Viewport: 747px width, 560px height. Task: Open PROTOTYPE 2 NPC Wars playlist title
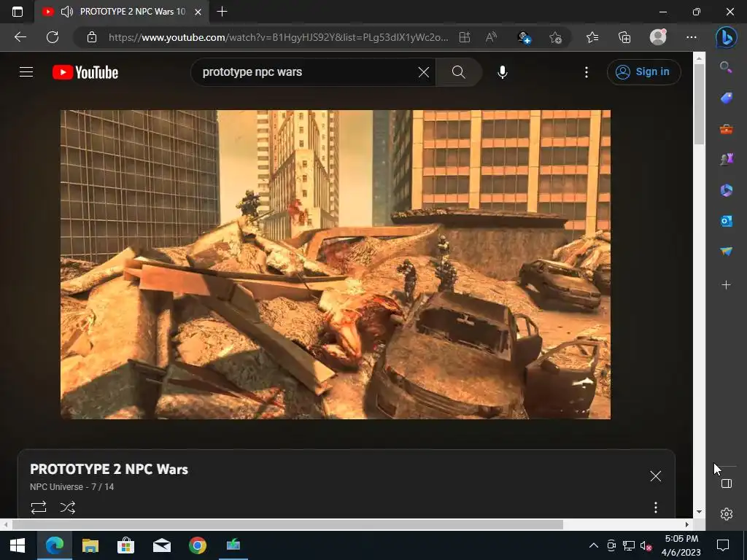pyautogui.click(x=109, y=469)
